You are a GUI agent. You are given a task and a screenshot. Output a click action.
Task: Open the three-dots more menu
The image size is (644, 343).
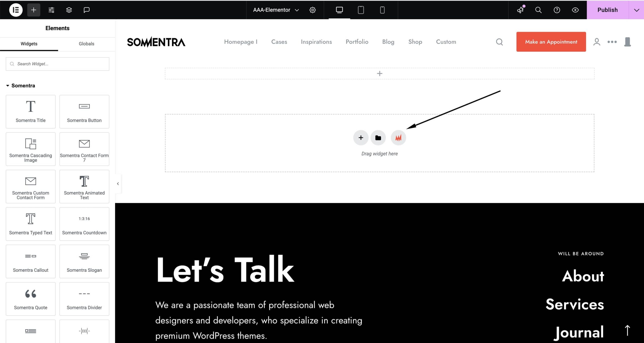612,42
